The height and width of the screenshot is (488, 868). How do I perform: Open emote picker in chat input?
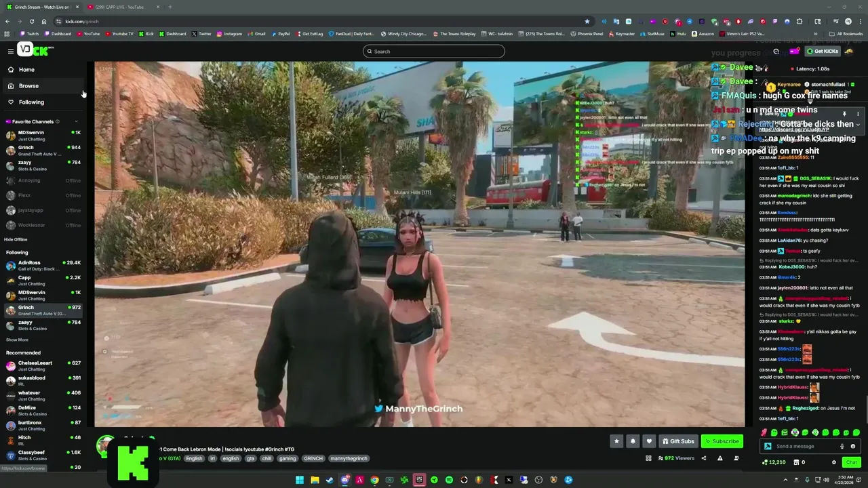tap(853, 446)
